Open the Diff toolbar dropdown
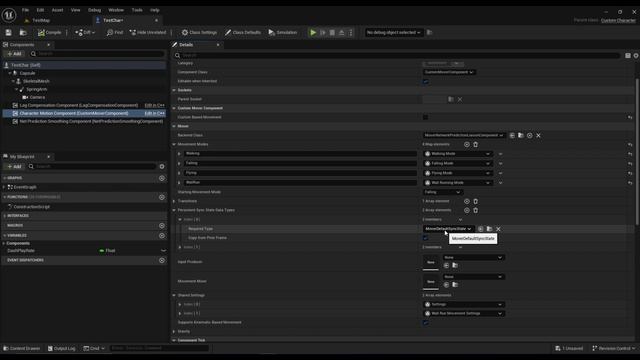This screenshot has width=640, height=360. 85,32
